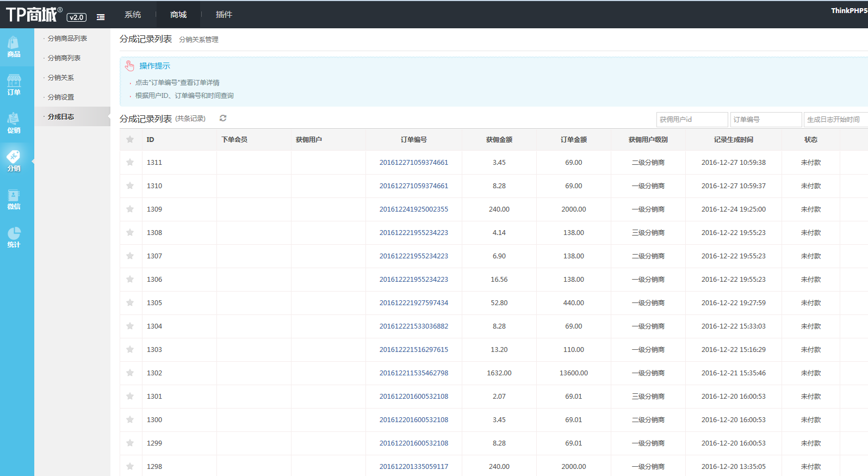
Task: Open the 订单 sidebar section
Action: (x=14, y=85)
